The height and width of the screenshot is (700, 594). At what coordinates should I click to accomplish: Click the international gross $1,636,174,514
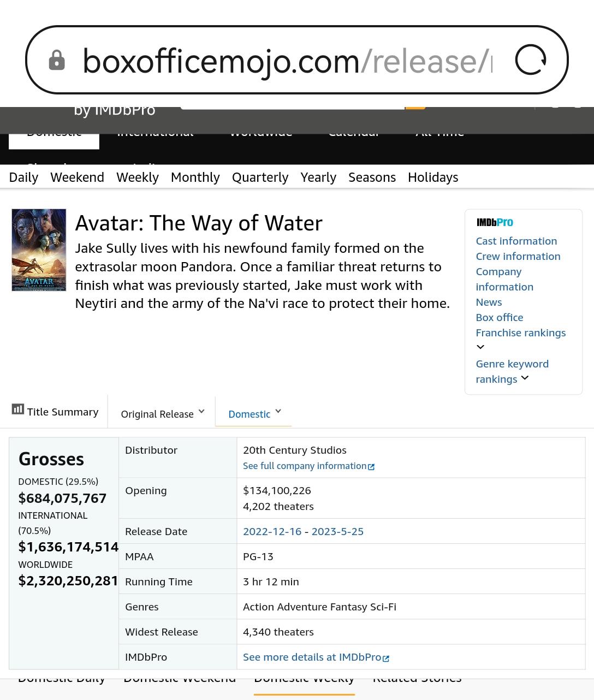coord(68,547)
